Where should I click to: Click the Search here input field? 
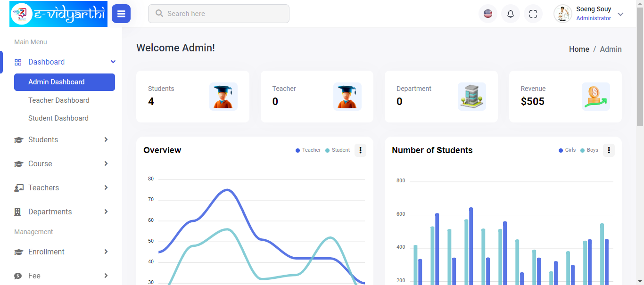click(218, 14)
